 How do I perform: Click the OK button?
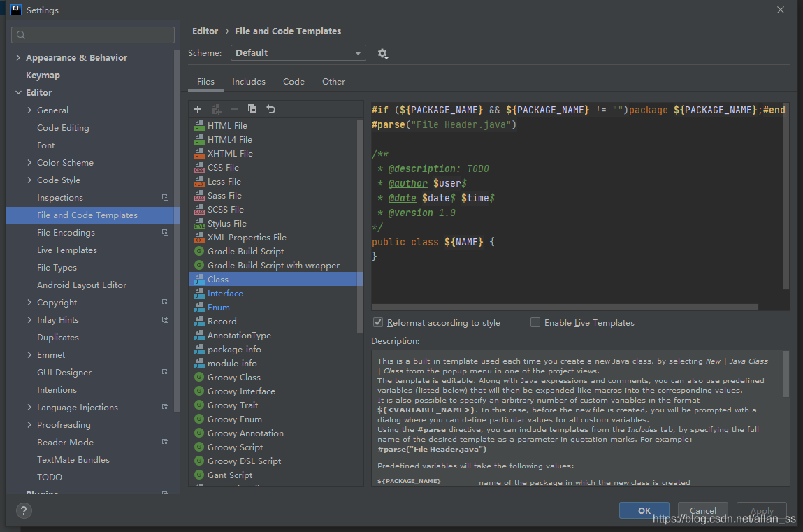[x=644, y=510]
